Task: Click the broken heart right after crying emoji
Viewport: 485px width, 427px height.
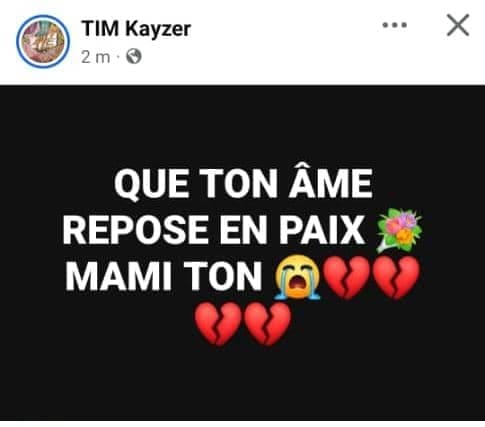Action: [346, 278]
